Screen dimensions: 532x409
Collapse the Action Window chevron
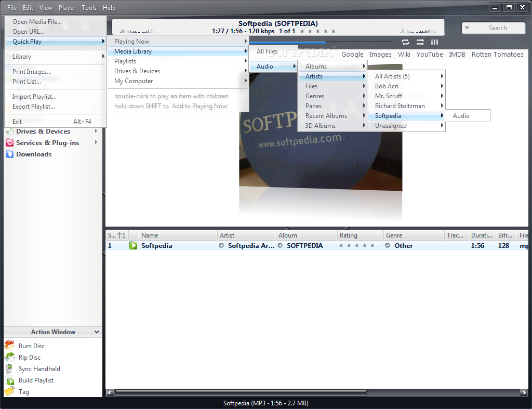click(97, 332)
